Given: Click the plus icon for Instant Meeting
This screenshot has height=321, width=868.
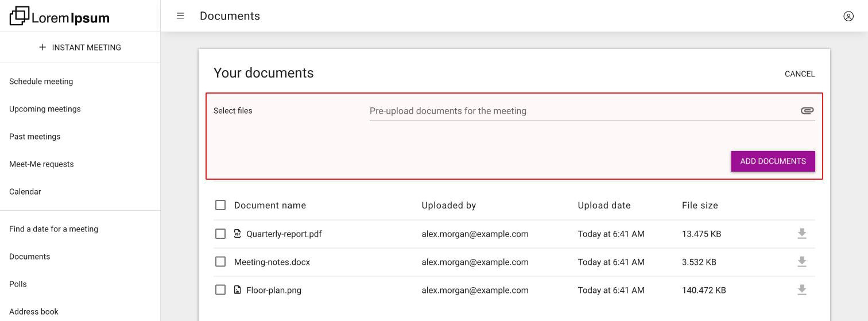Looking at the screenshot, I should pyautogui.click(x=42, y=47).
